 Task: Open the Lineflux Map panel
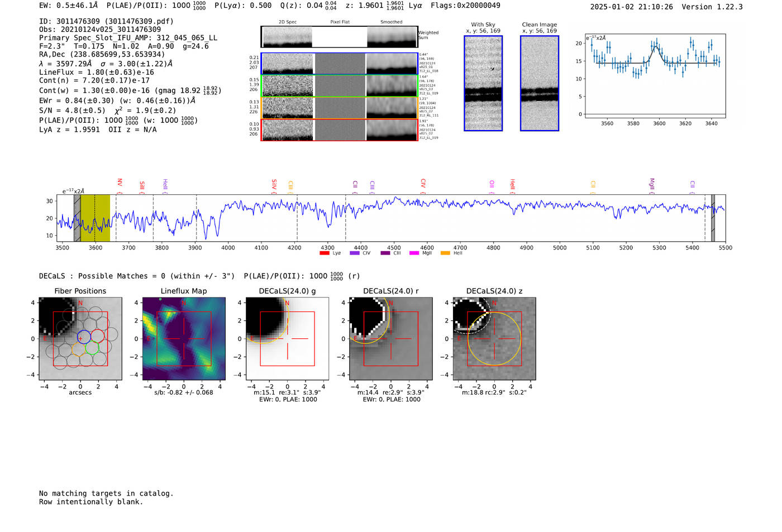coord(184,338)
